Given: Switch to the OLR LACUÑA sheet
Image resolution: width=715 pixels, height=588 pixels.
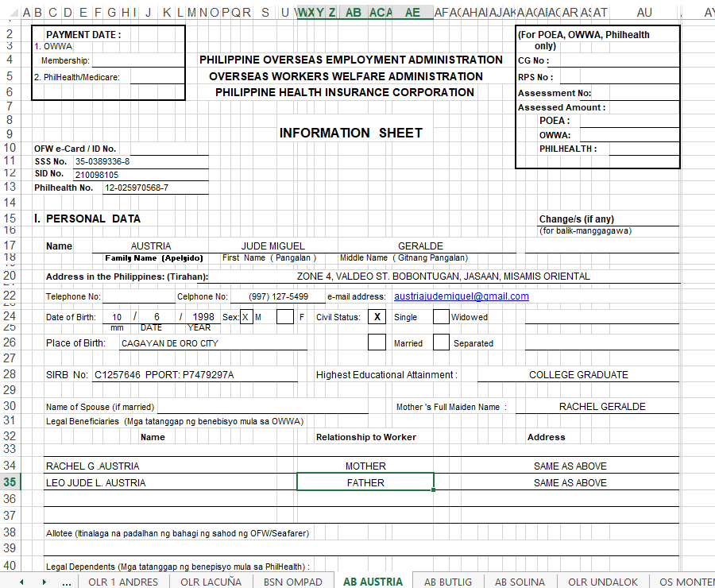Looking at the screenshot, I should point(211,582).
